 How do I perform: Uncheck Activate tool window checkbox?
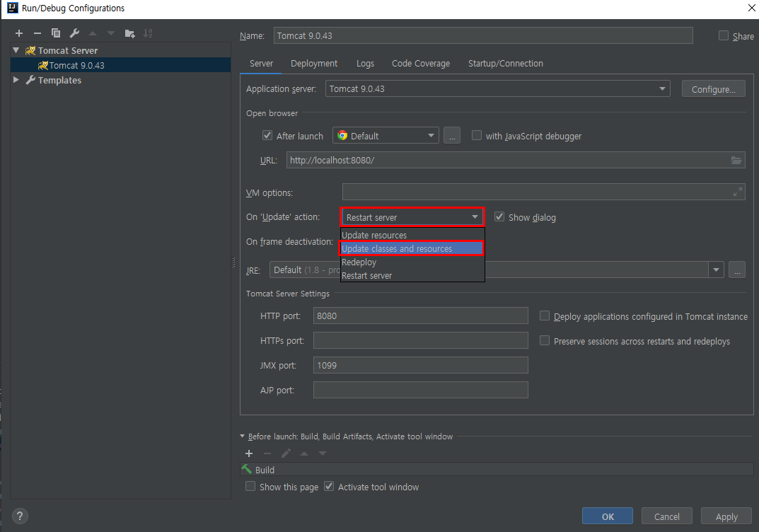[329, 487]
